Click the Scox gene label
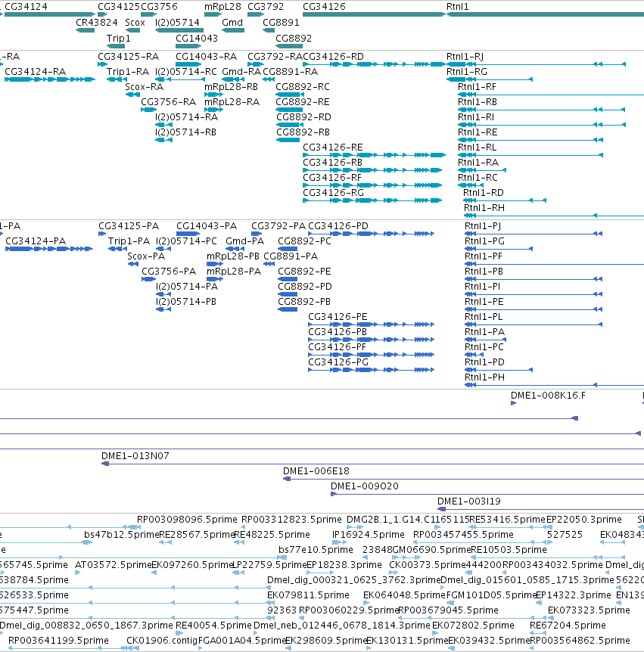 coord(135,23)
